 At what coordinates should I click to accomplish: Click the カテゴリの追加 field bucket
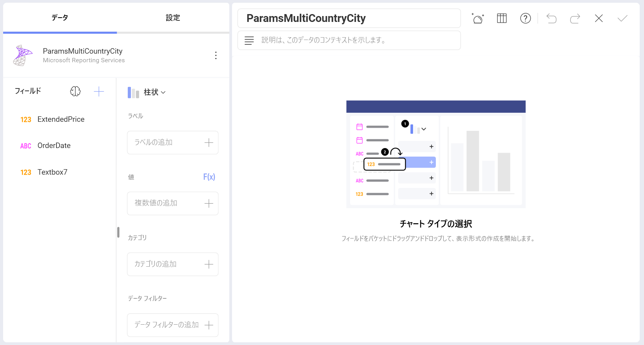pyautogui.click(x=172, y=264)
